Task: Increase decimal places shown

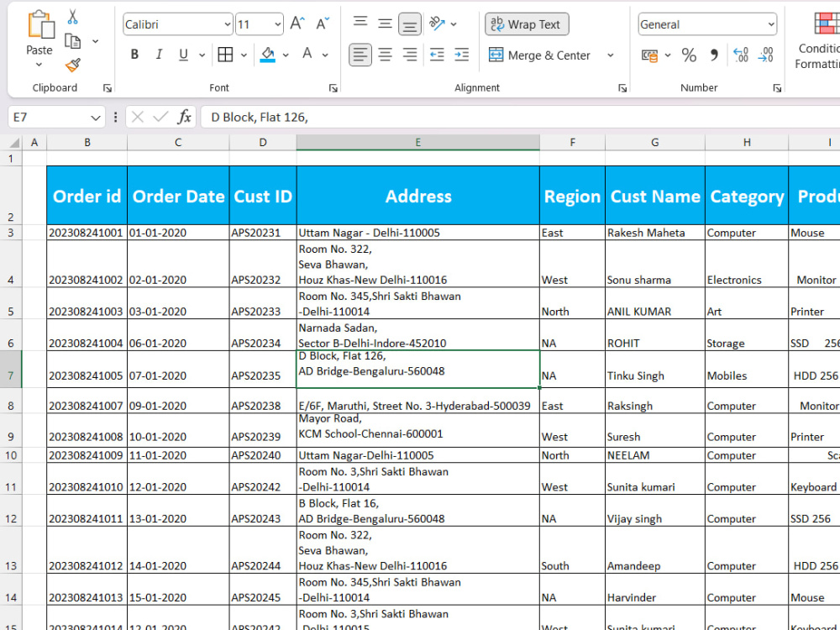Action: 741,55
